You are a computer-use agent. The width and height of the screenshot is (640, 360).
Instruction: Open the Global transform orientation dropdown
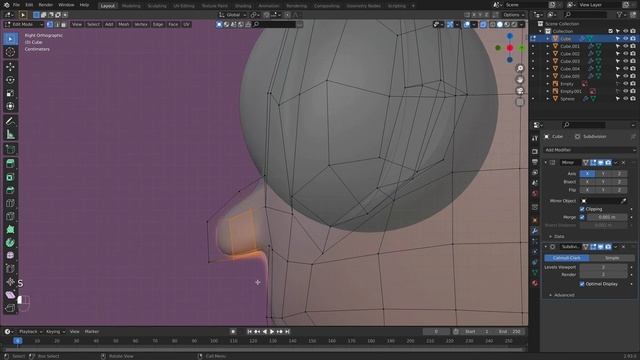(233, 15)
